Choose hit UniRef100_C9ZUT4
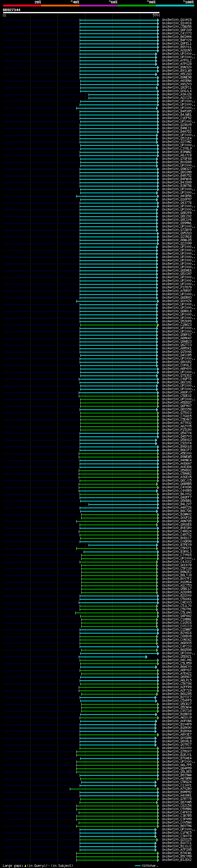Viewport: 197px width, 868px height. [x=177, y=443]
